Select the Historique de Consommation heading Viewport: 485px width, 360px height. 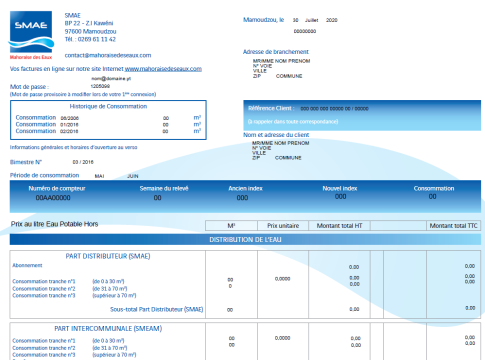[108, 106]
